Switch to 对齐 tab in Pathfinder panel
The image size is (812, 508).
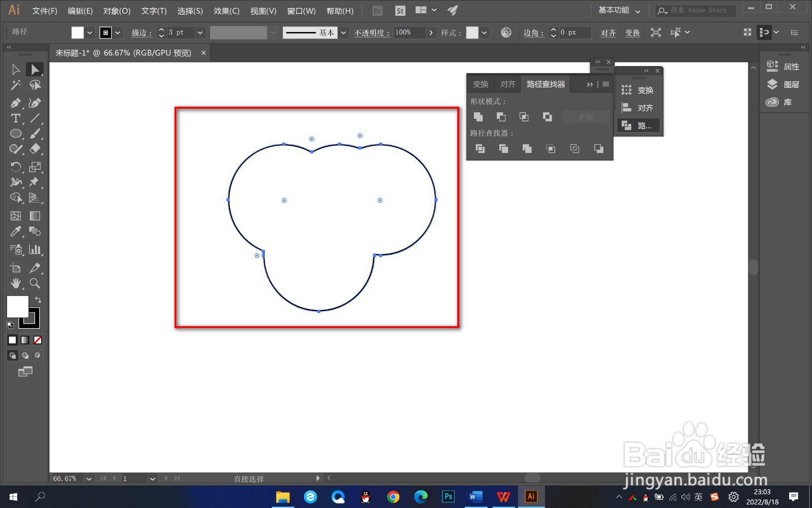(x=507, y=84)
